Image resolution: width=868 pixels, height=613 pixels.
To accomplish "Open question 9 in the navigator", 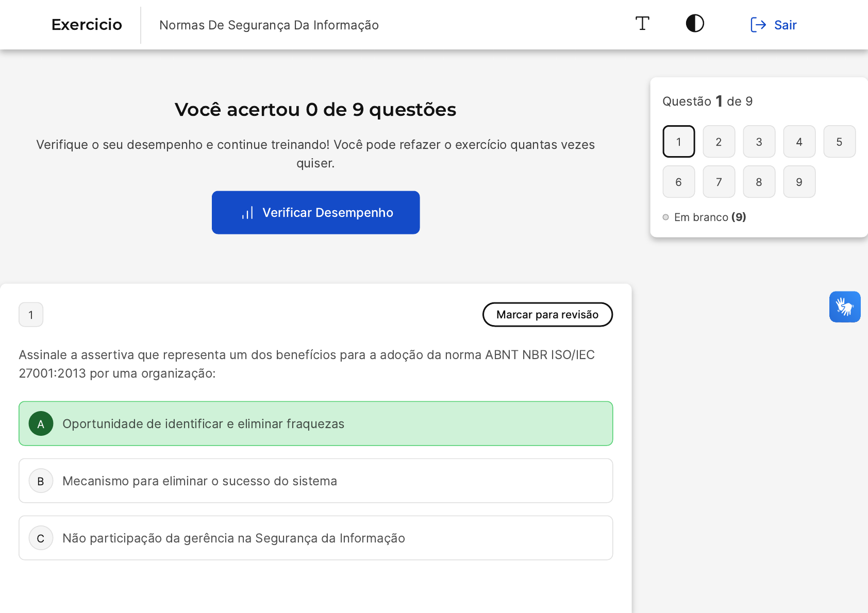I will [x=799, y=182].
